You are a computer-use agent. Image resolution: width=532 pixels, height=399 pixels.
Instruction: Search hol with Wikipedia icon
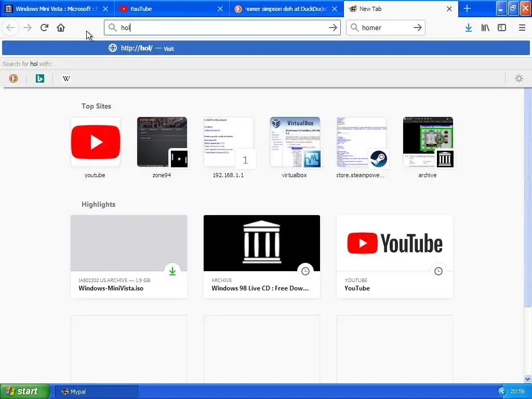66,79
